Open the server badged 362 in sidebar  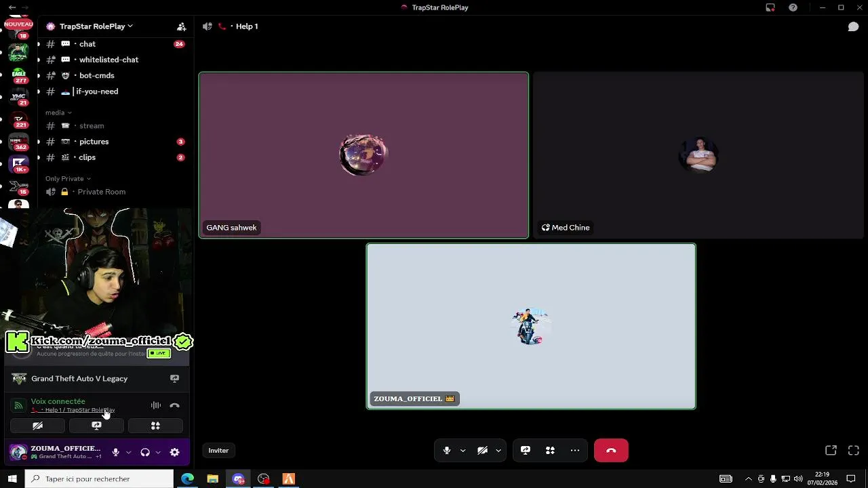(x=19, y=142)
